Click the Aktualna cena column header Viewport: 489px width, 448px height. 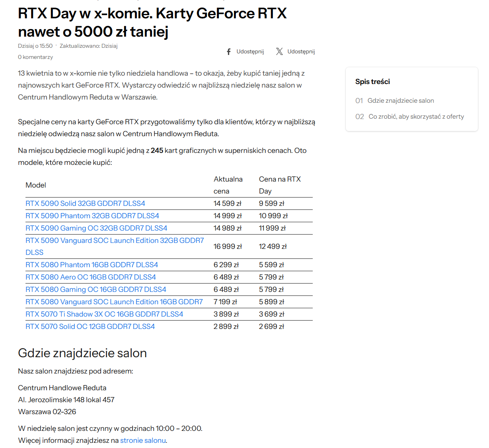(228, 185)
